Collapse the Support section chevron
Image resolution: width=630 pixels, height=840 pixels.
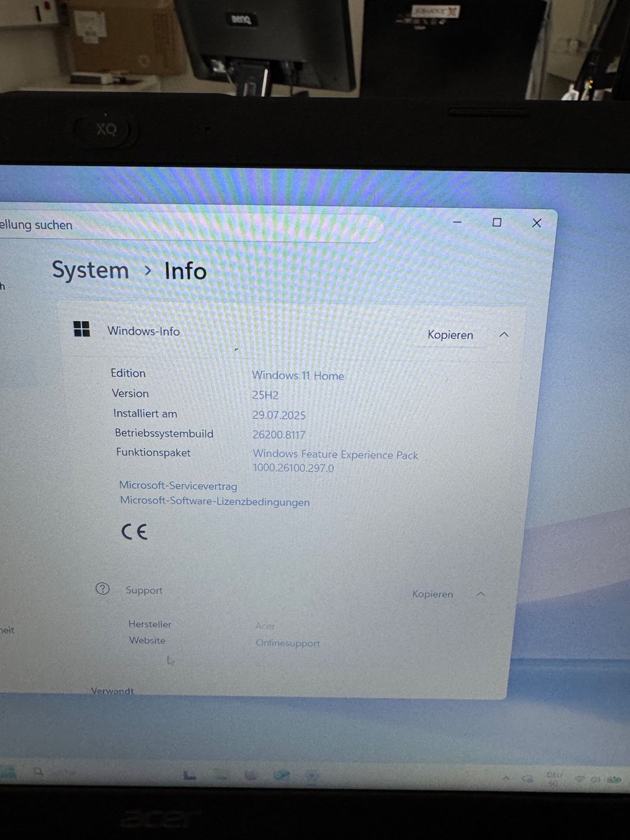pos(480,594)
